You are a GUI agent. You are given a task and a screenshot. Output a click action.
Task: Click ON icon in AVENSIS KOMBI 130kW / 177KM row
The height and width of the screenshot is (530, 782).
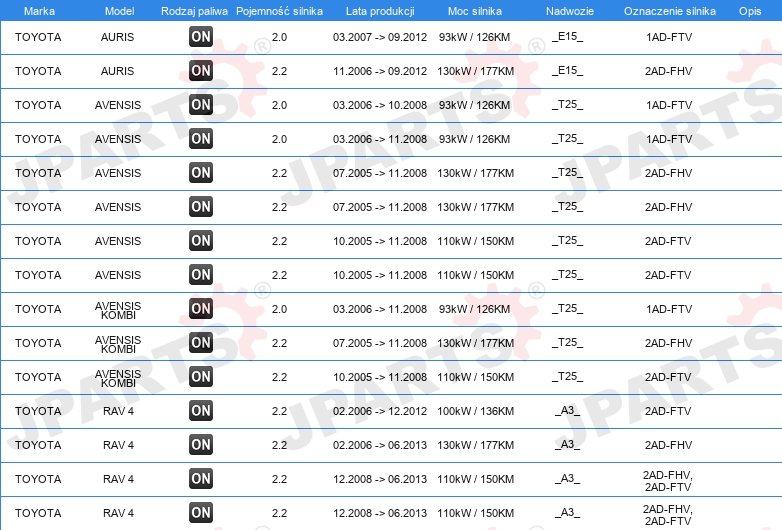pos(201,342)
